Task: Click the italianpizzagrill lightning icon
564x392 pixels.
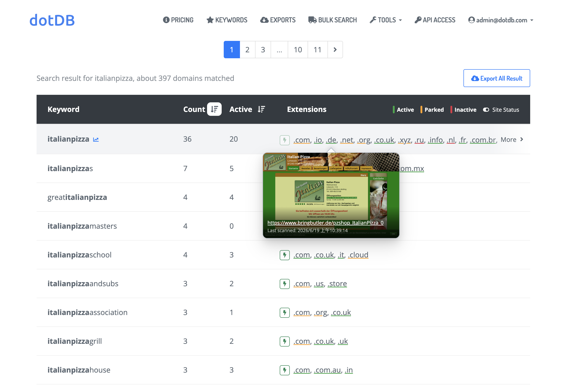Action: tap(285, 341)
